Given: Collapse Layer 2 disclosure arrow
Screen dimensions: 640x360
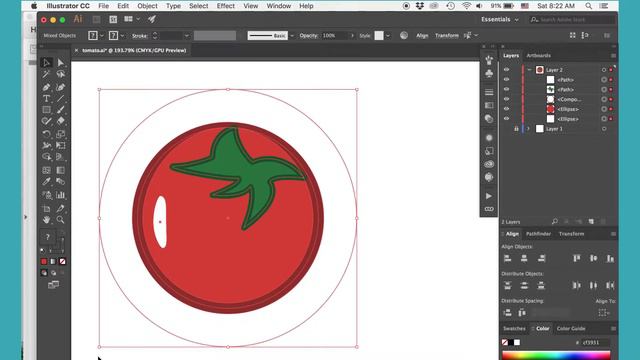Looking at the screenshot, I should click(529, 70).
